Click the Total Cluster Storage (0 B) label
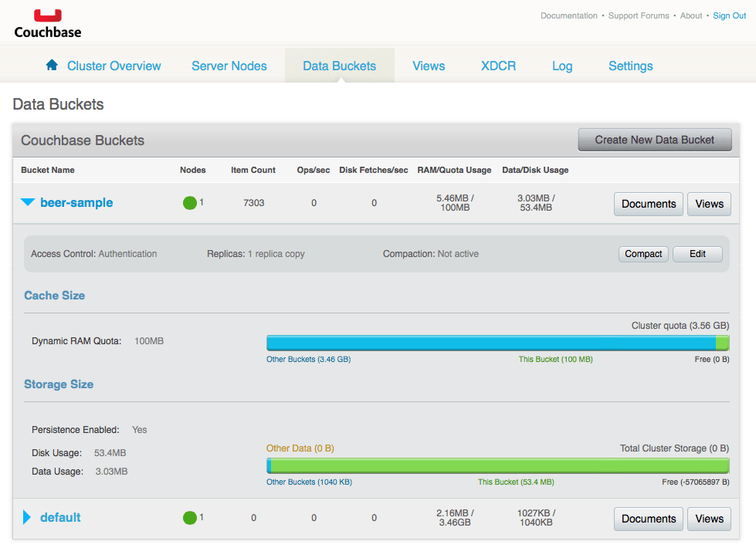 pyautogui.click(x=674, y=448)
